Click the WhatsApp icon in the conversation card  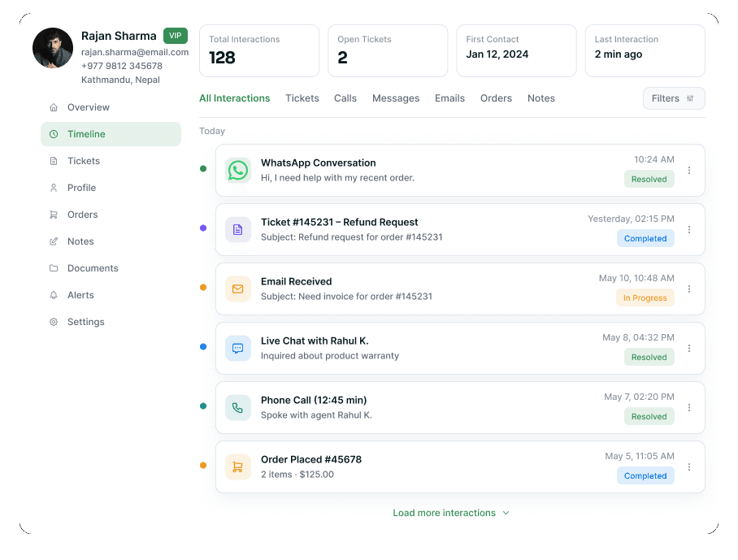click(237, 171)
